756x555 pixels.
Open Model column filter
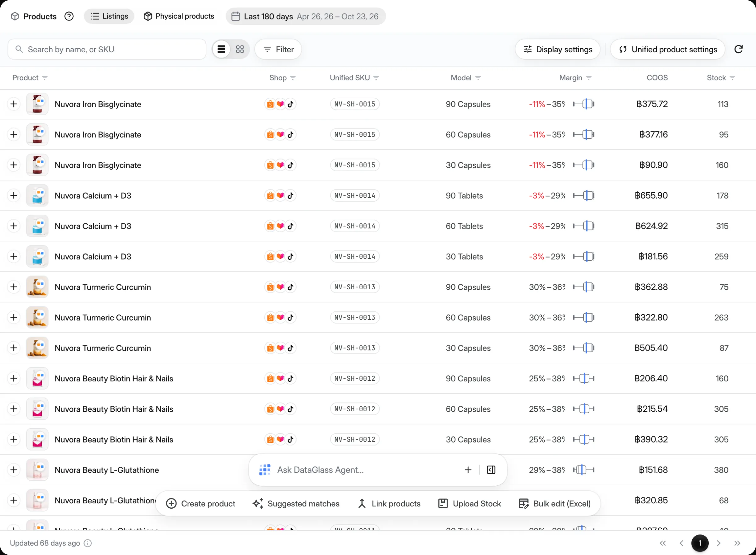pyautogui.click(x=478, y=78)
